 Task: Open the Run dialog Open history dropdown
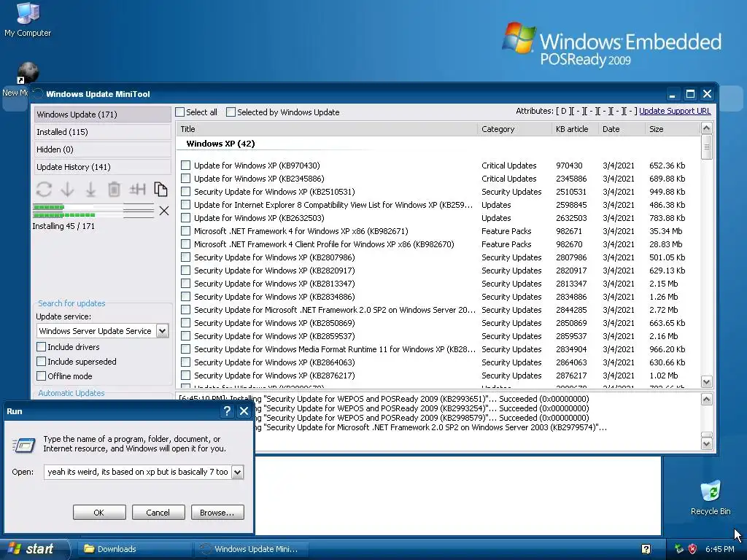[237, 472]
